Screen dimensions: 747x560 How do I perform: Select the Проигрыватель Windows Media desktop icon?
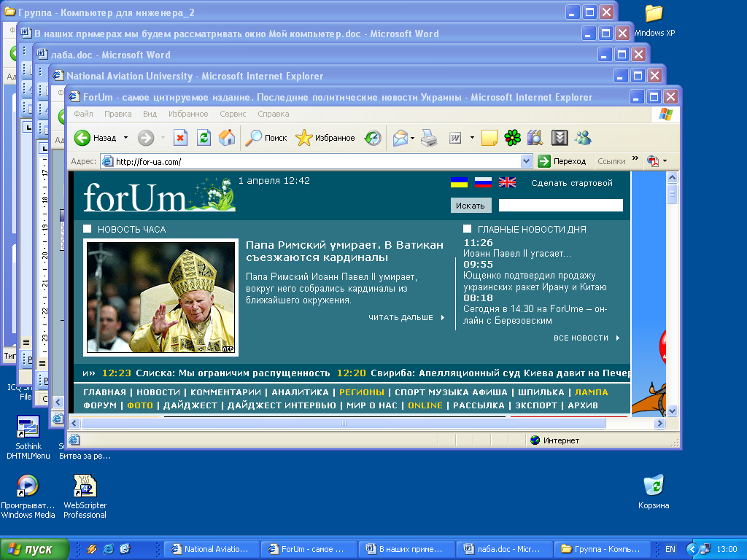tap(28, 497)
